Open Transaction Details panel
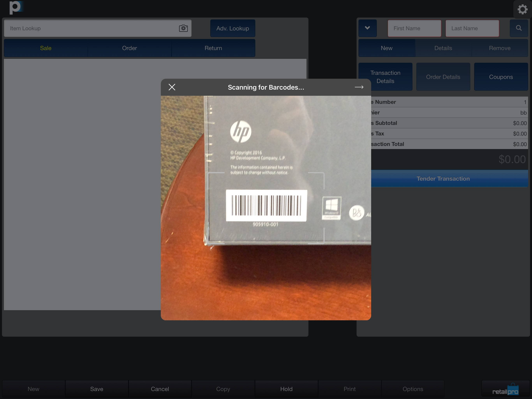This screenshot has height=399, width=532. click(x=385, y=77)
